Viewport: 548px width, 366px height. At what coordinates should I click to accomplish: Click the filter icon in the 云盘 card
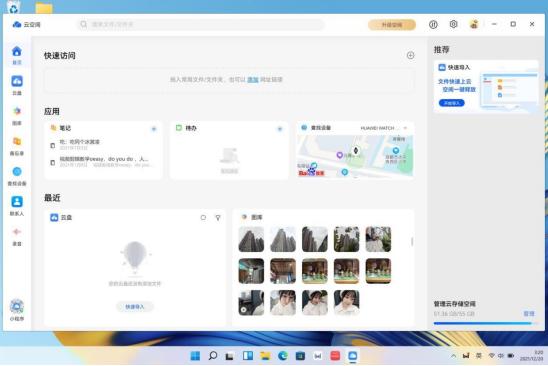[x=218, y=217]
